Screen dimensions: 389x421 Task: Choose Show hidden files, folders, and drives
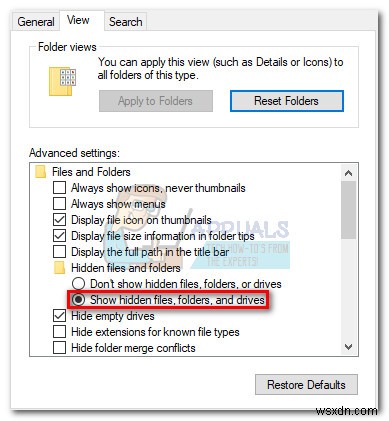point(78,300)
